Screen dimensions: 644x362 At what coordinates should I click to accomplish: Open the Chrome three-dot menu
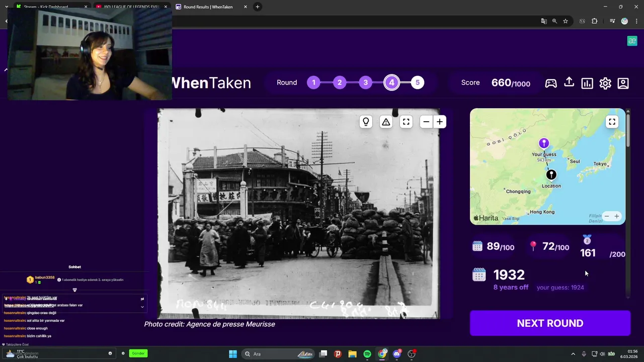(635, 21)
